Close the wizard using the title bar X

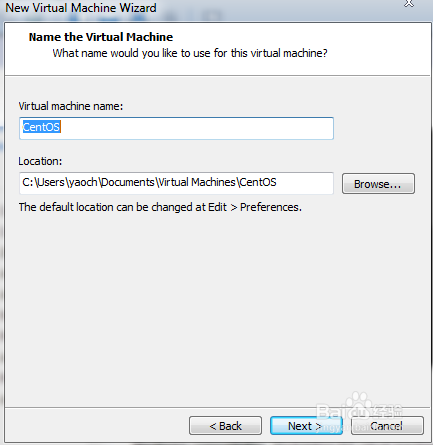409,4
